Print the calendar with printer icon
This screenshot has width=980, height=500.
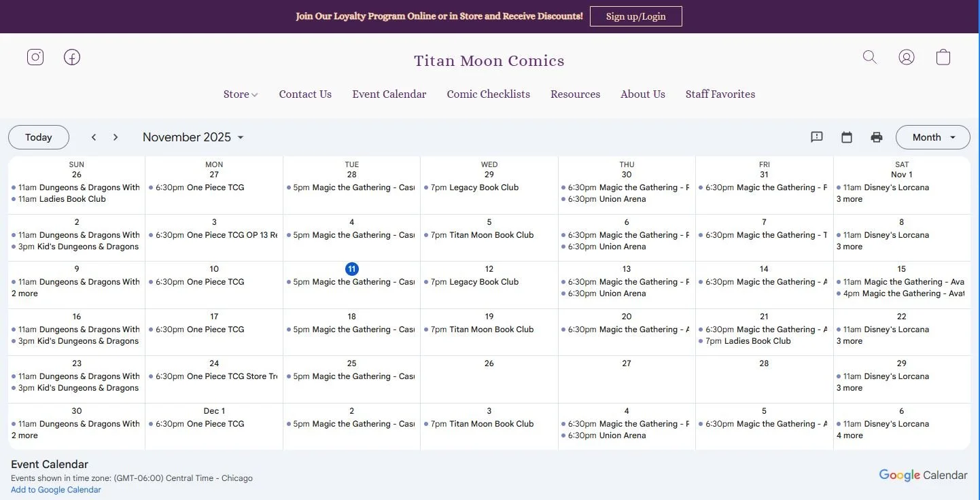coord(877,137)
